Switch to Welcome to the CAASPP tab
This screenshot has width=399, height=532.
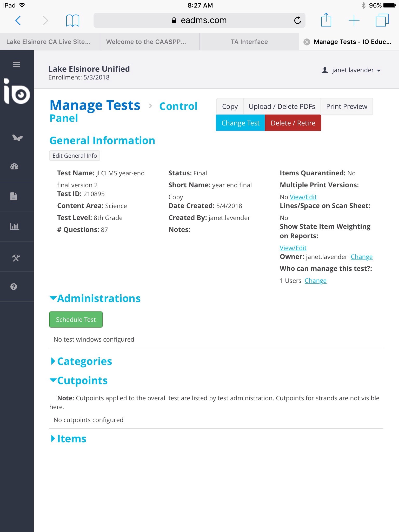tap(146, 42)
